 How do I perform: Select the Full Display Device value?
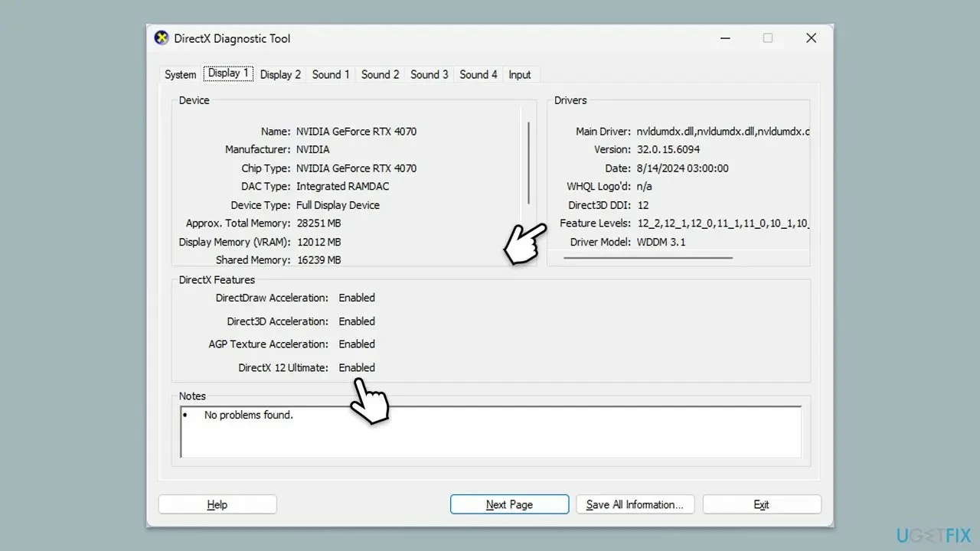pos(338,205)
